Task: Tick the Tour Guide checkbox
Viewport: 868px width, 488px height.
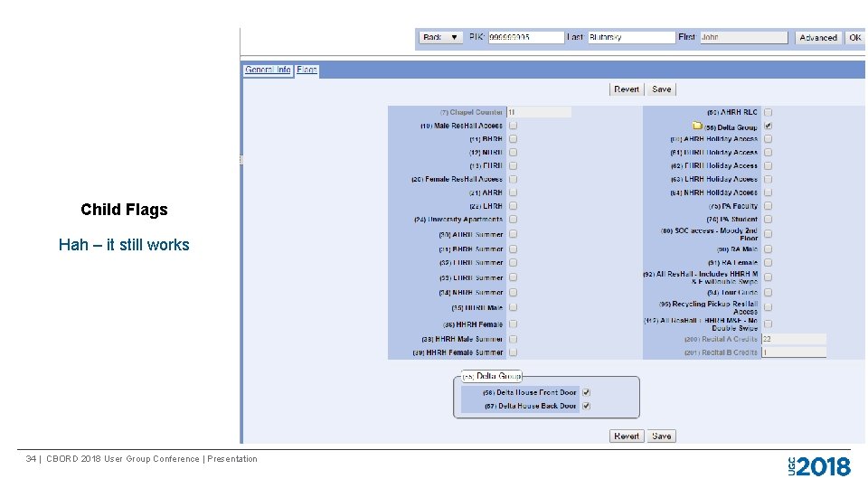Action: (x=768, y=292)
